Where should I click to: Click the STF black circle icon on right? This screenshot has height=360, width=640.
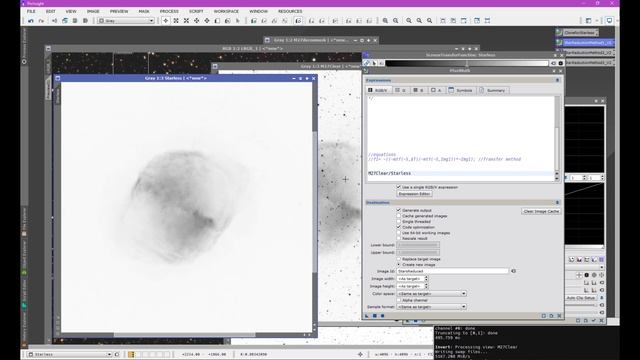pyautogui.click(x=561, y=63)
